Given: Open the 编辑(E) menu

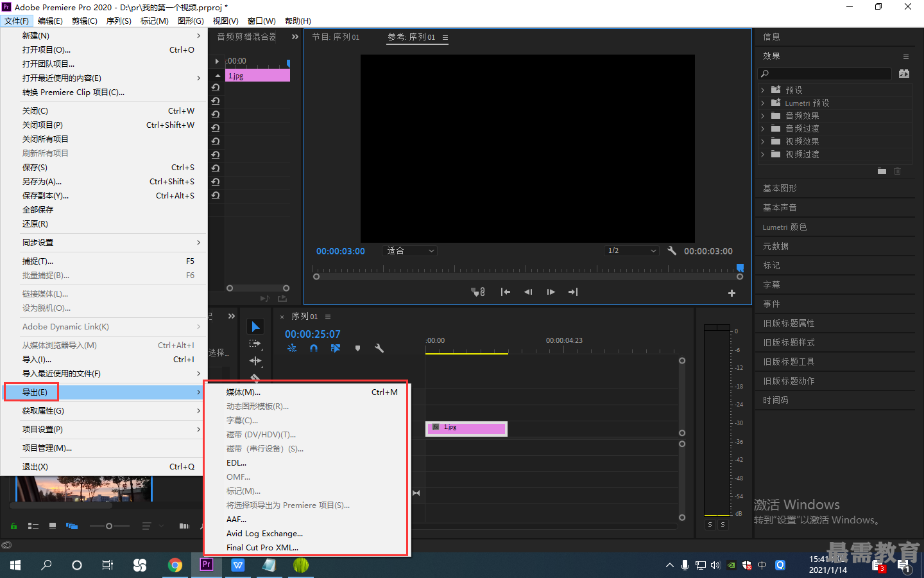Looking at the screenshot, I should pyautogui.click(x=50, y=21).
